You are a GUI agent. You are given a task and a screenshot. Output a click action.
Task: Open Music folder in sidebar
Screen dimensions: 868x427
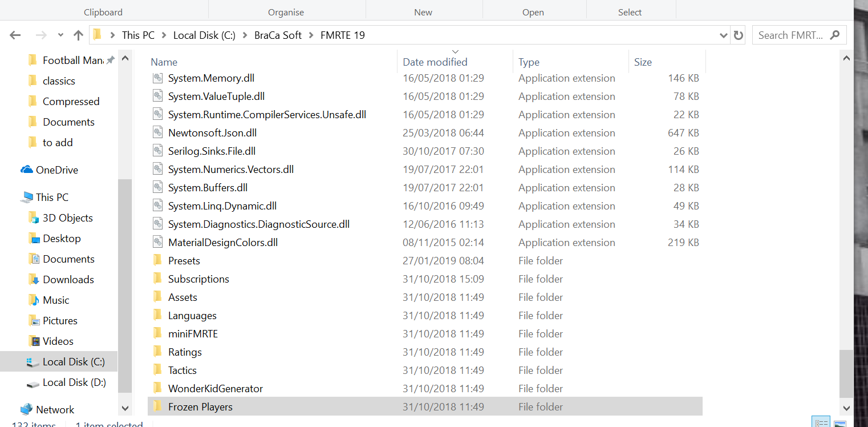point(56,300)
